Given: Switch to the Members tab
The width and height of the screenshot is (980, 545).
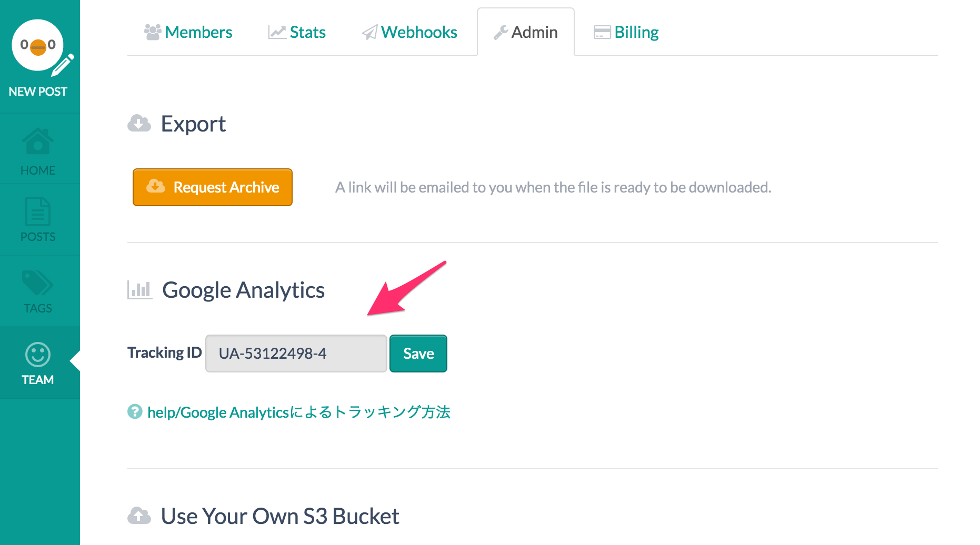Looking at the screenshot, I should click(188, 32).
